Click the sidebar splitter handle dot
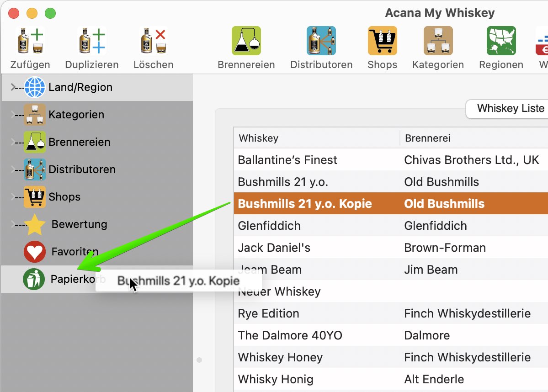This screenshot has width=548, height=392. coord(199,360)
